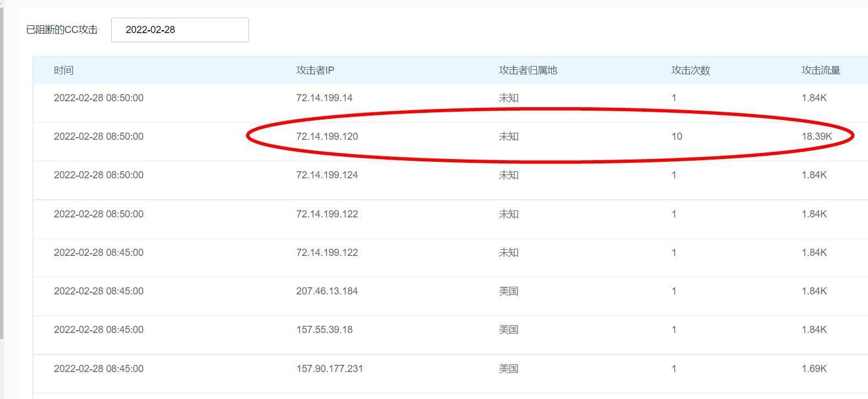This screenshot has height=399, width=868.
Task: Click the timestamp in the 157.55.39.18 row
Action: [x=99, y=330]
